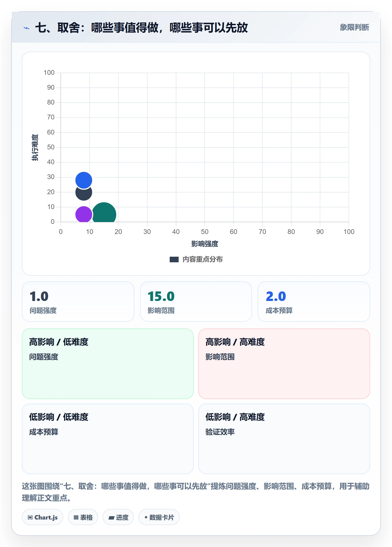This screenshot has width=392, height=547.
Task: Click the x-axis tick label 100
Action: click(349, 232)
